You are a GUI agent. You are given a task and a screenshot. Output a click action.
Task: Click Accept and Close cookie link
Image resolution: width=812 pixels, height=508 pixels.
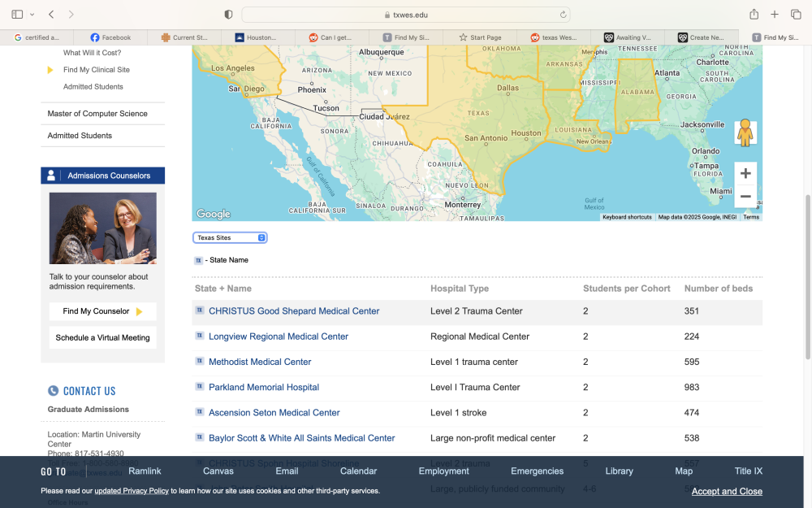[x=727, y=492]
